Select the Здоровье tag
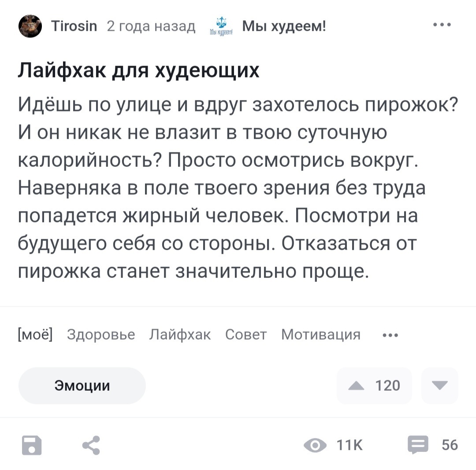This screenshot has height=470, width=476. 101,335
